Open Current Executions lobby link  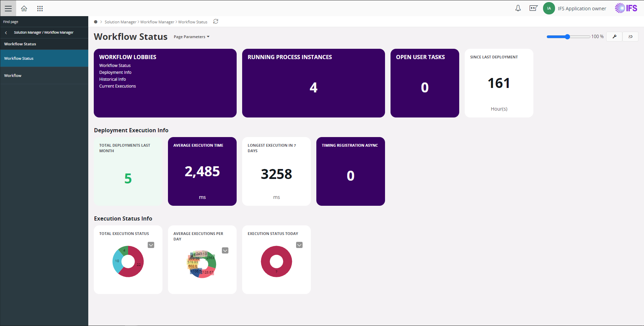pos(117,86)
